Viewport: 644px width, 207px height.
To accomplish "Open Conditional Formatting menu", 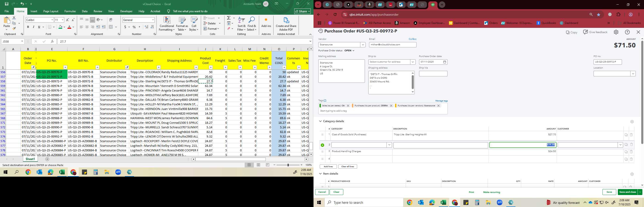I will pos(167,24).
